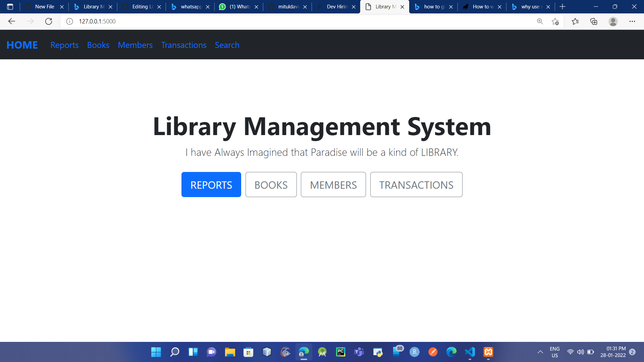Expand the system tray hidden icons
Viewport: 644px width, 362px height.
click(x=540, y=352)
